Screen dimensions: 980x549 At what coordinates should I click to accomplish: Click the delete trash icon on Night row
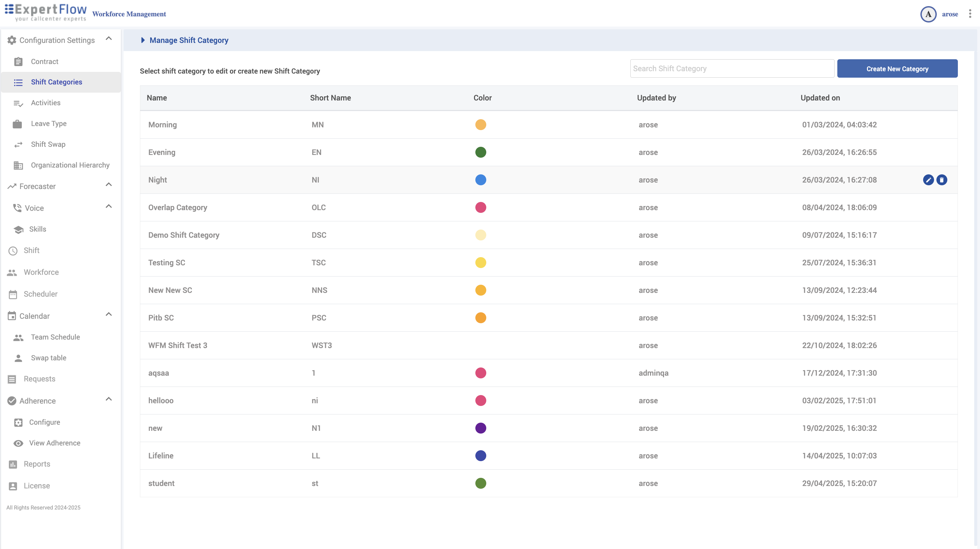pos(942,180)
